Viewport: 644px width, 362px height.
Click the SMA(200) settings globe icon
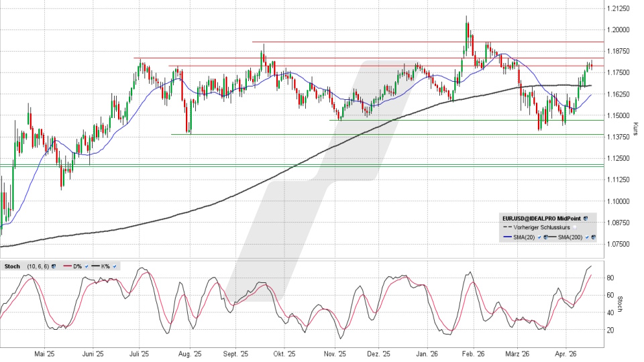click(593, 237)
